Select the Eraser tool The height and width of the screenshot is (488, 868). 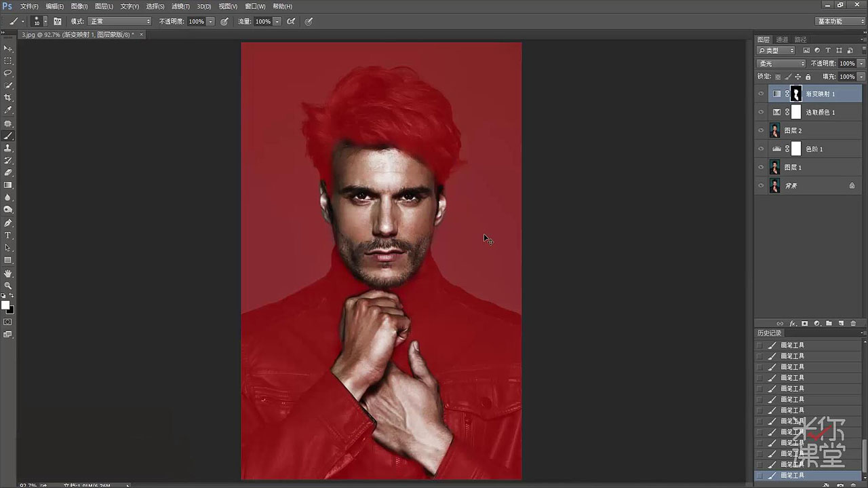8,172
